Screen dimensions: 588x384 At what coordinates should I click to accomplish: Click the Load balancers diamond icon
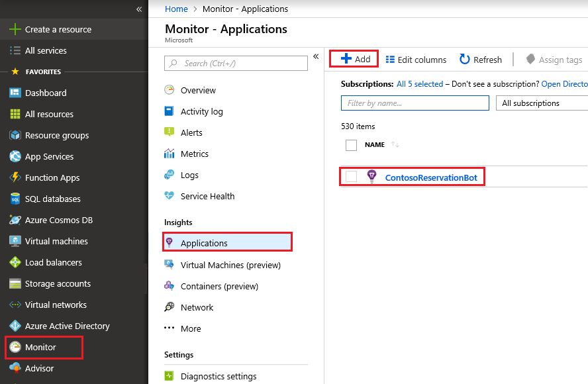coord(15,262)
